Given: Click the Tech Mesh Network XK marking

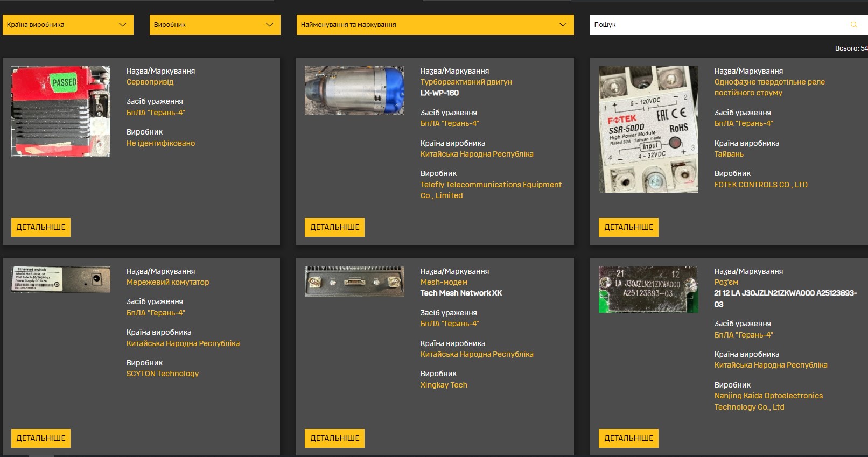Looking at the screenshot, I should coord(461,293).
